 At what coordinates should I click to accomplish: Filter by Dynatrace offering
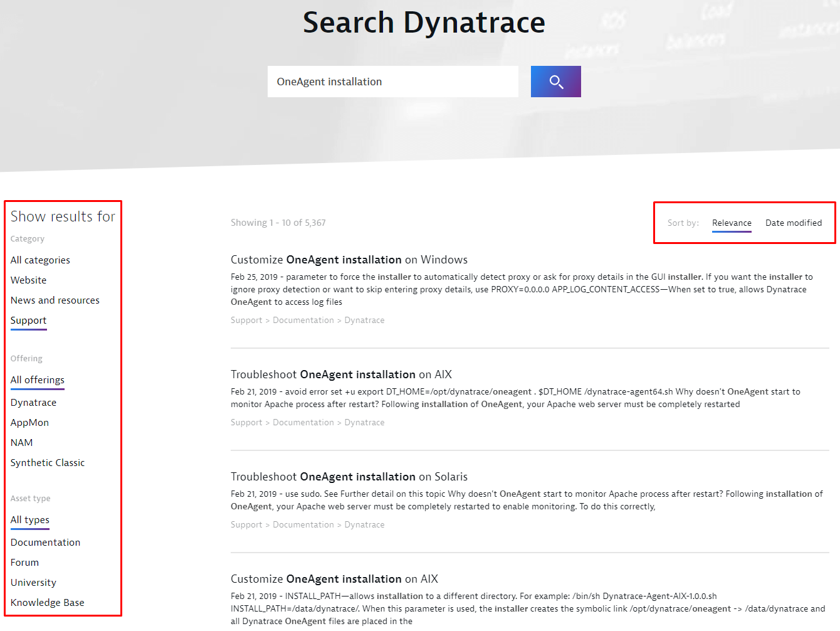tap(33, 402)
